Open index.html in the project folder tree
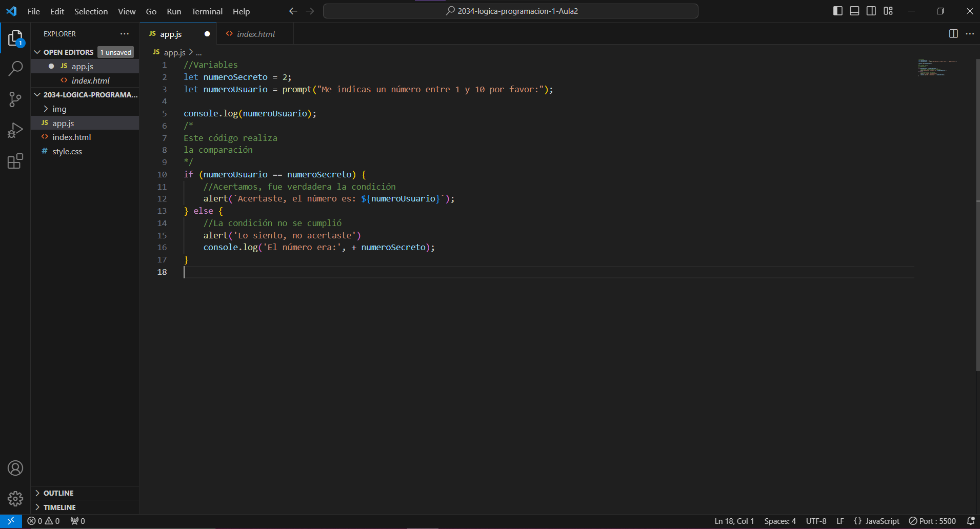 [x=85, y=137]
